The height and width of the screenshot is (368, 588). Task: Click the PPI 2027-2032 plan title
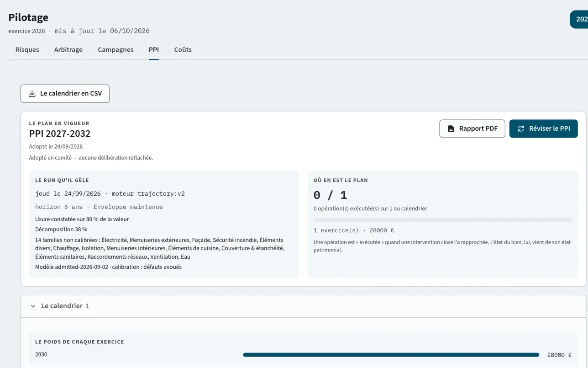pyautogui.click(x=60, y=133)
